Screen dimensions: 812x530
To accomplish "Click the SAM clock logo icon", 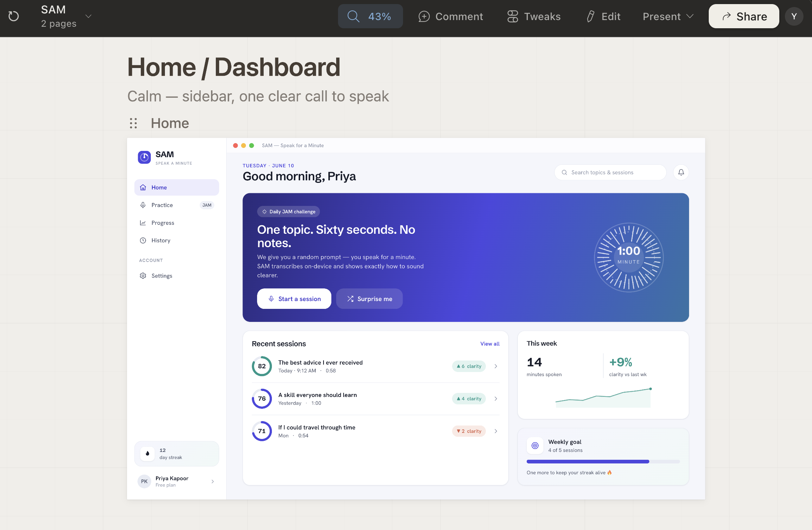I will (x=144, y=157).
